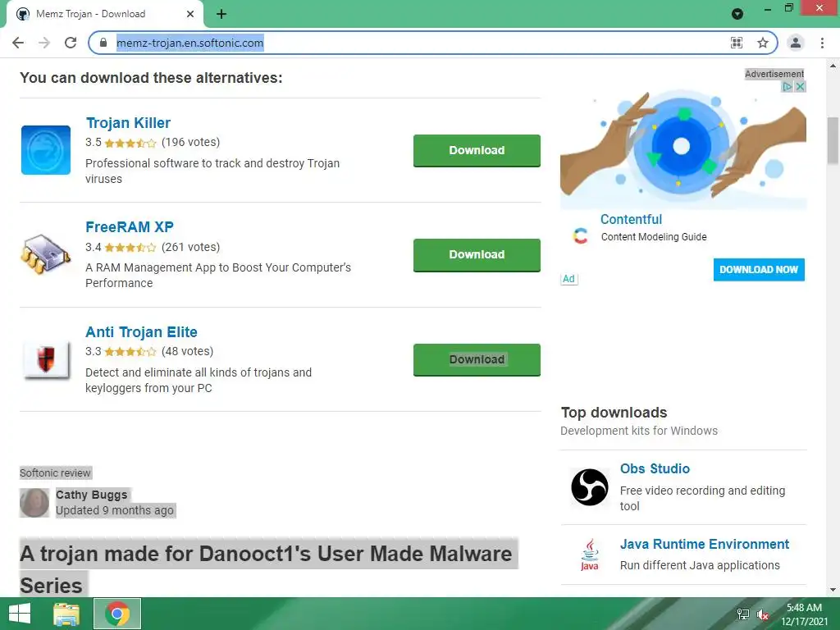View site security lock info
The image size is (840, 630).
click(x=103, y=43)
